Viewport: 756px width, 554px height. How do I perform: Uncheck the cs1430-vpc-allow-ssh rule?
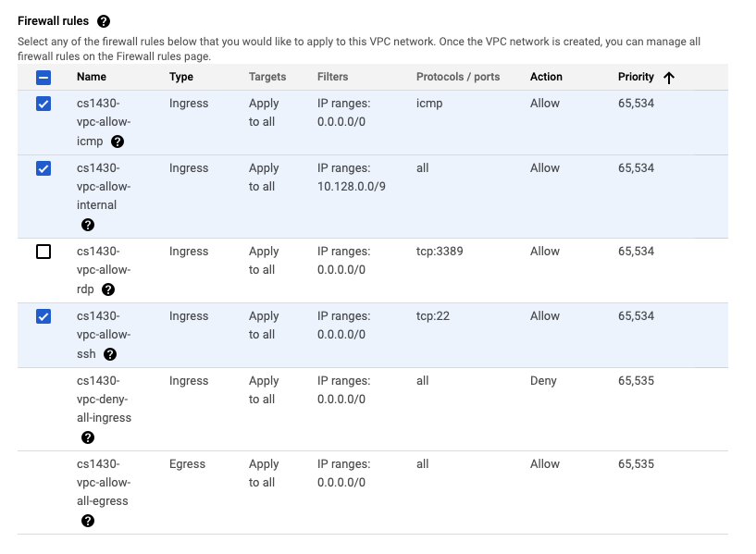click(x=43, y=316)
